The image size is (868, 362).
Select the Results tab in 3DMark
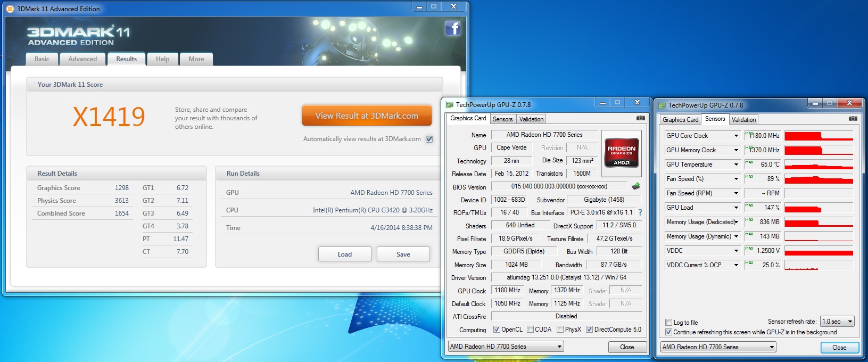click(127, 59)
